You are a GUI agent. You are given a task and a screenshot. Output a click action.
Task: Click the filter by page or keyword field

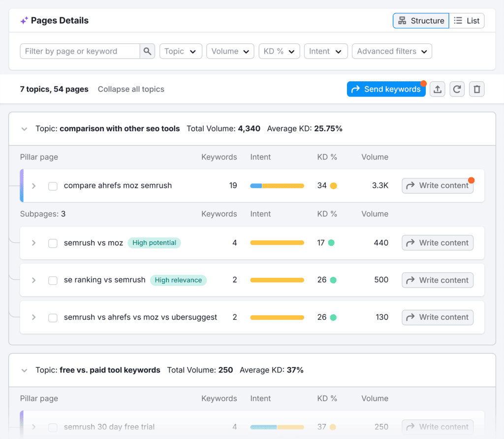point(80,51)
